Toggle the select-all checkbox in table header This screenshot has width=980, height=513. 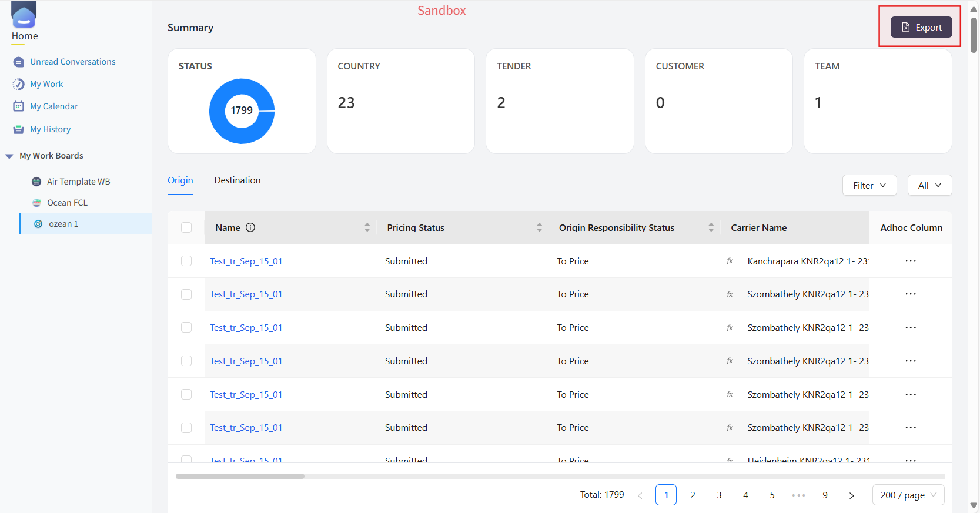[x=186, y=227]
